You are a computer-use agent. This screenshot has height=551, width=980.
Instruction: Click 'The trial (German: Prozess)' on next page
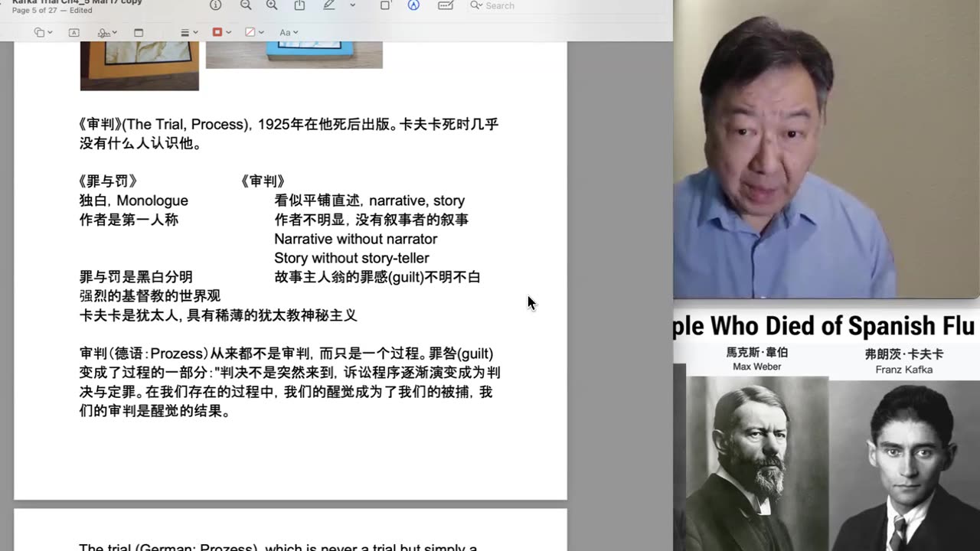(x=278, y=547)
